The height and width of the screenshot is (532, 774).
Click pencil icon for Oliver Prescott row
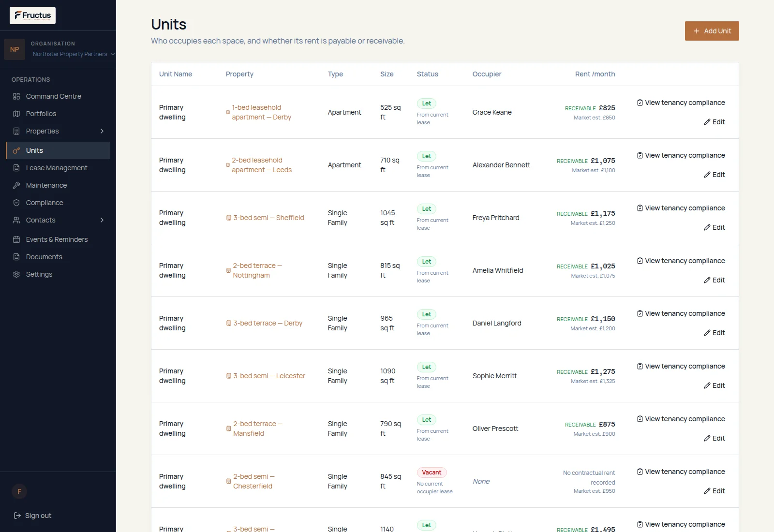[707, 438]
